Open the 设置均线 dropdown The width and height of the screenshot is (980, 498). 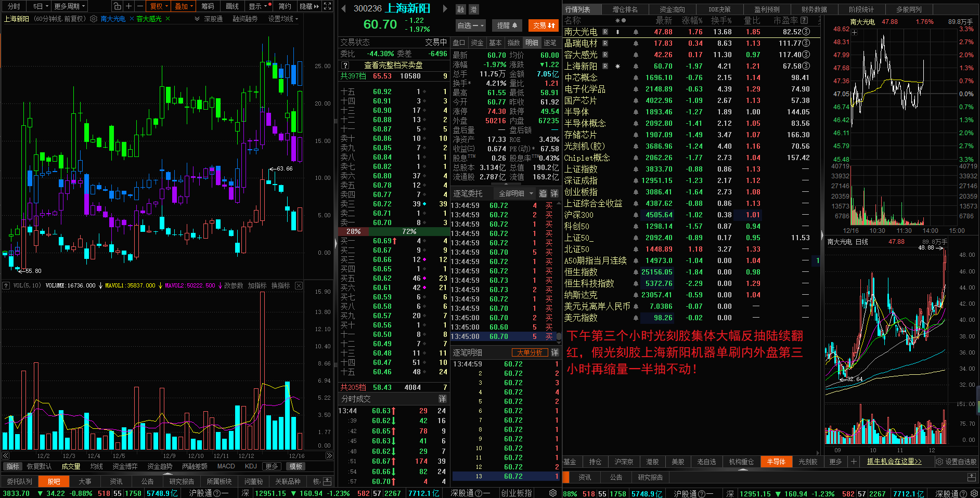(x=283, y=19)
